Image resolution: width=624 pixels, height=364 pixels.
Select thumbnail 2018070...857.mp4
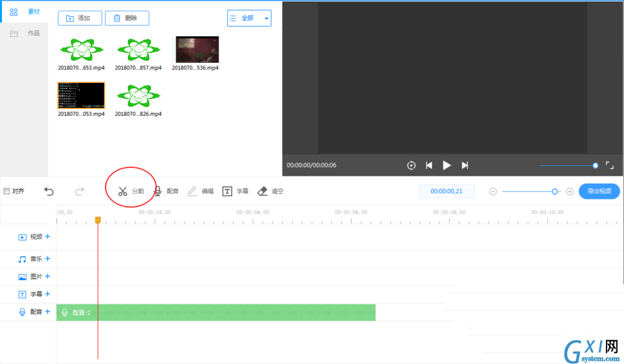pos(138,50)
